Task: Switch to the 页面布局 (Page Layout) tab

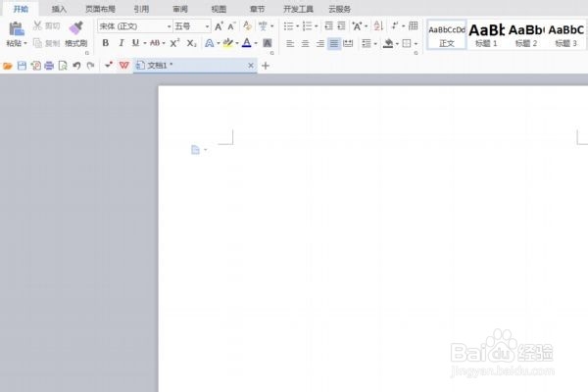Action: click(100, 9)
